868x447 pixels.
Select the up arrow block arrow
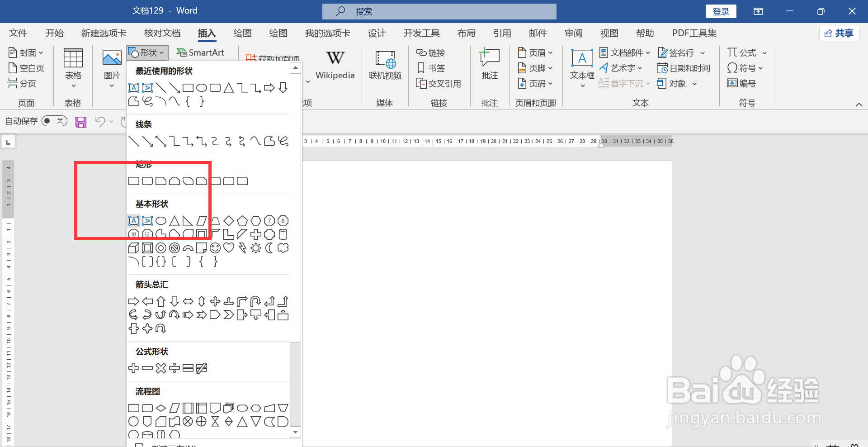[161, 301]
